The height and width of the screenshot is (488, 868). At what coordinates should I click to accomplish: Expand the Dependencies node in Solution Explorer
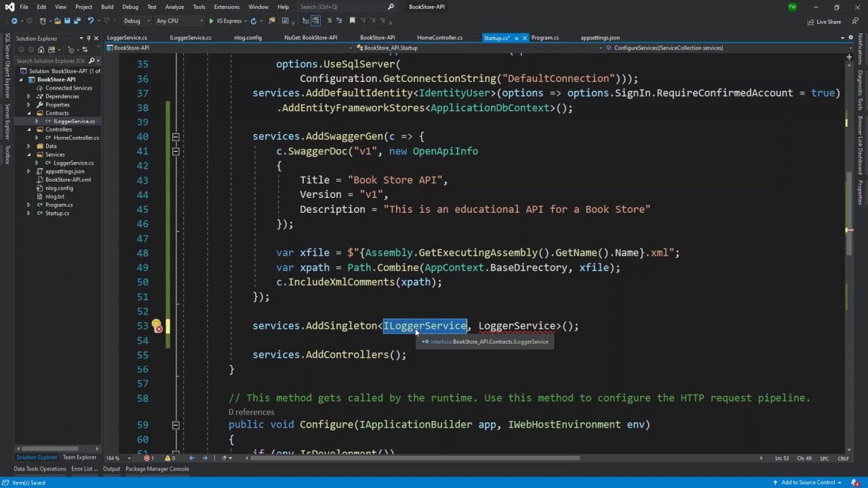(x=28, y=96)
